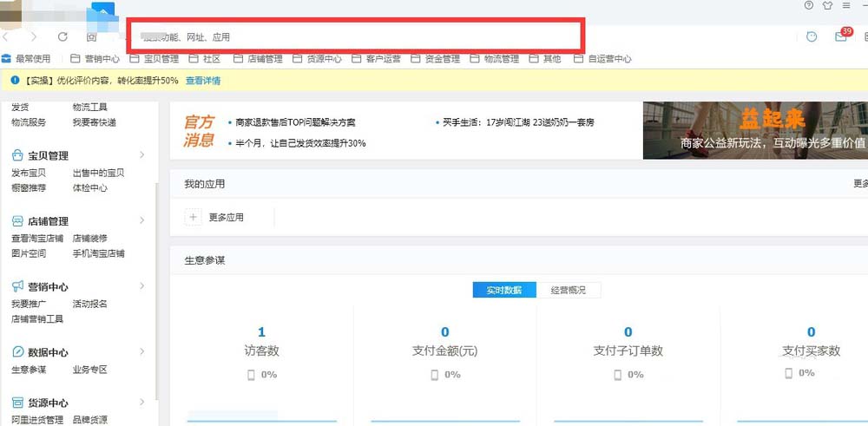
Task: Click the browser refresh icon
Action: (62, 36)
